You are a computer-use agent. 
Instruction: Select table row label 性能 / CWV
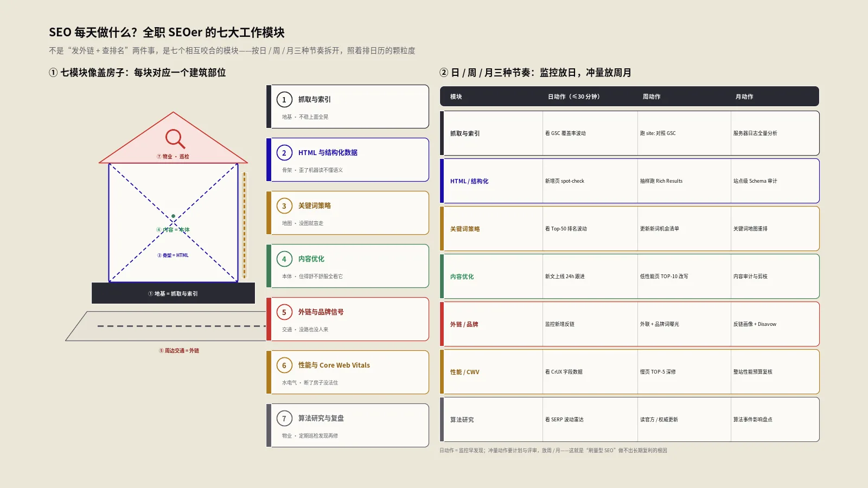tap(464, 372)
